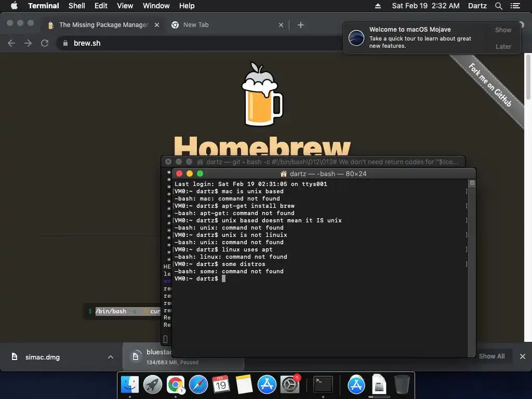
Task: Open the View menu
Action: pos(125,6)
